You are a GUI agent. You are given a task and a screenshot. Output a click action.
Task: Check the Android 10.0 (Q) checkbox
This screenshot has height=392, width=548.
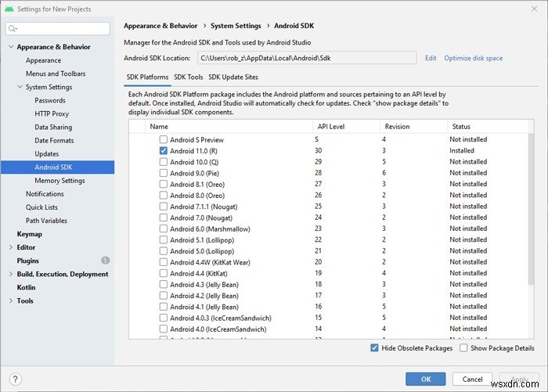[x=163, y=162]
